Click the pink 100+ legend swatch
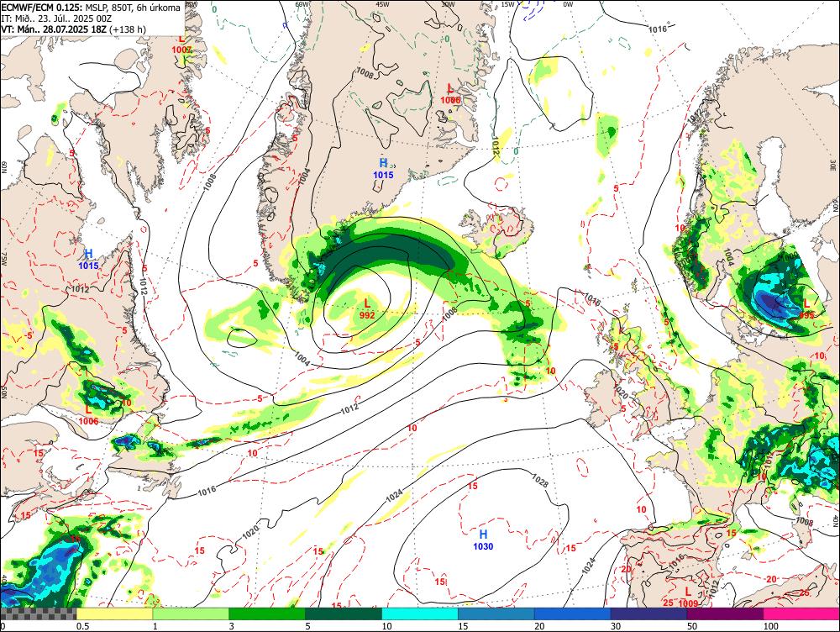 click(801, 614)
